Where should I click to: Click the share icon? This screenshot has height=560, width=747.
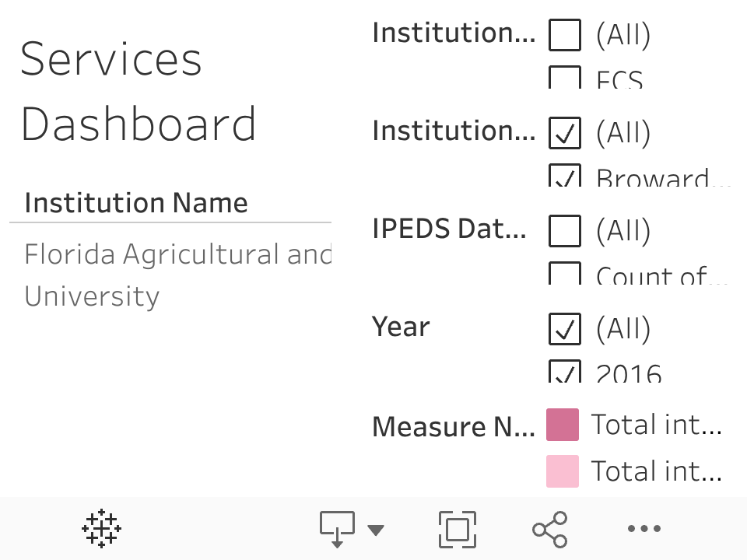(x=550, y=530)
